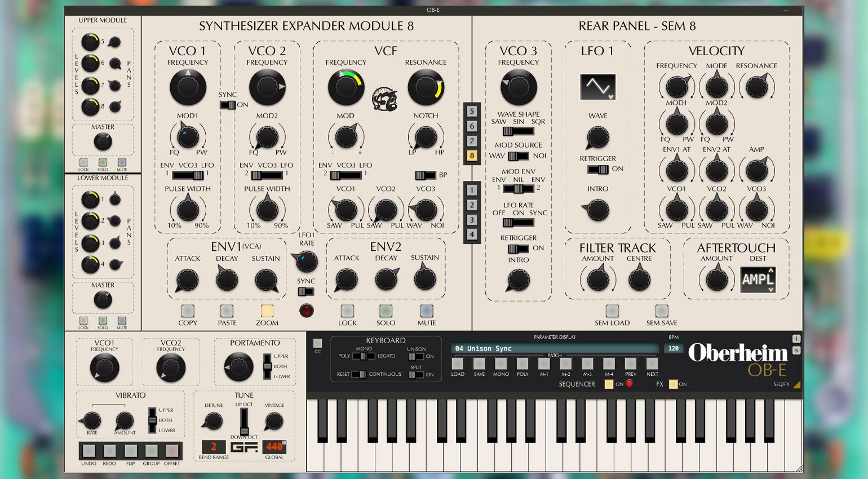Viewport: 868px width, 479px height.
Task: Click the ENV1 ATTACK knob
Action: (187, 280)
